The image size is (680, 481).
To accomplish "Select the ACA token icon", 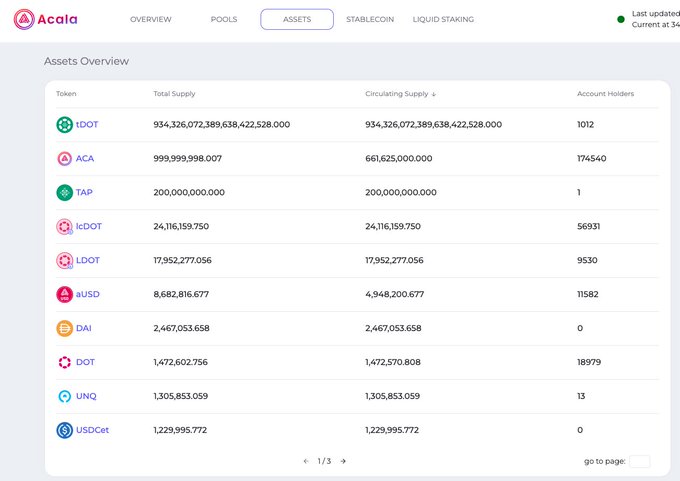I will coord(65,158).
